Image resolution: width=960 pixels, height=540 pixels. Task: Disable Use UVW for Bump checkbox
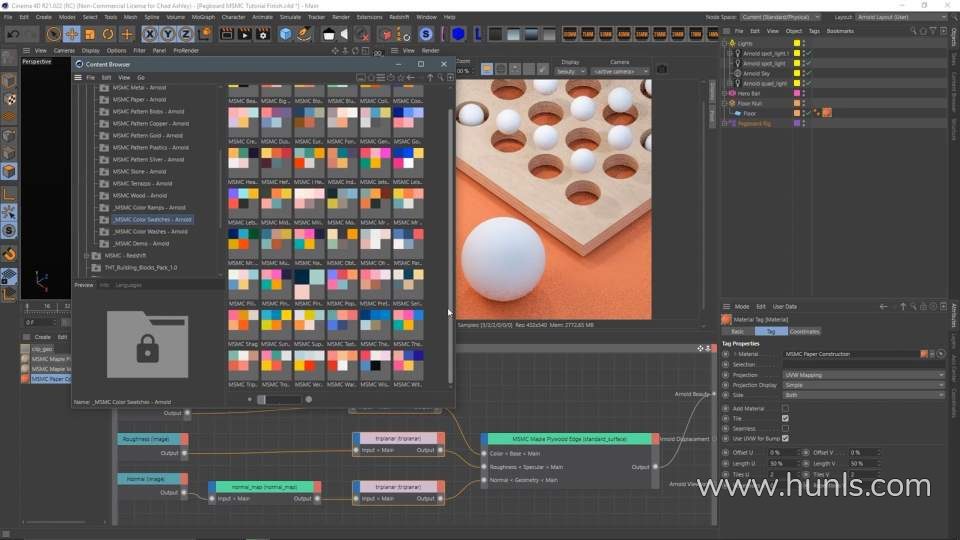point(785,438)
